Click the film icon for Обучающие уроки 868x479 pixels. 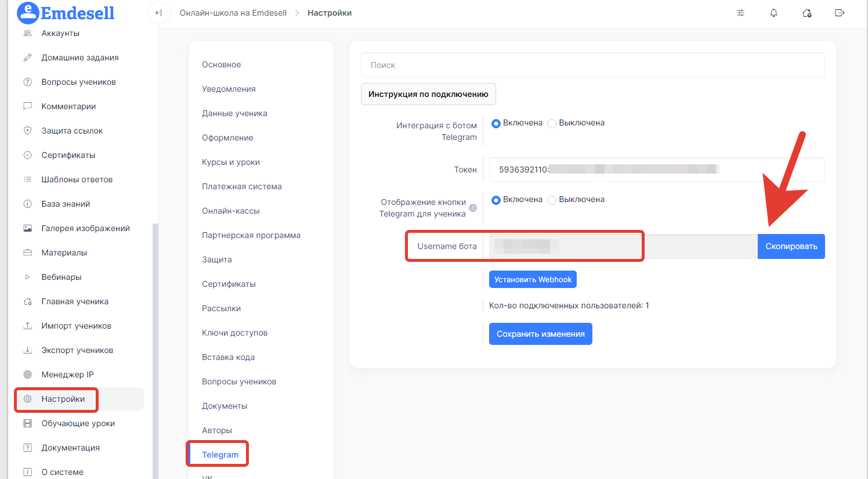[27, 423]
